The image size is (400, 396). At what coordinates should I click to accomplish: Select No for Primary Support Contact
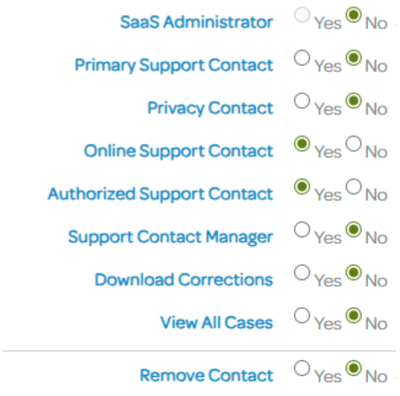(354, 58)
